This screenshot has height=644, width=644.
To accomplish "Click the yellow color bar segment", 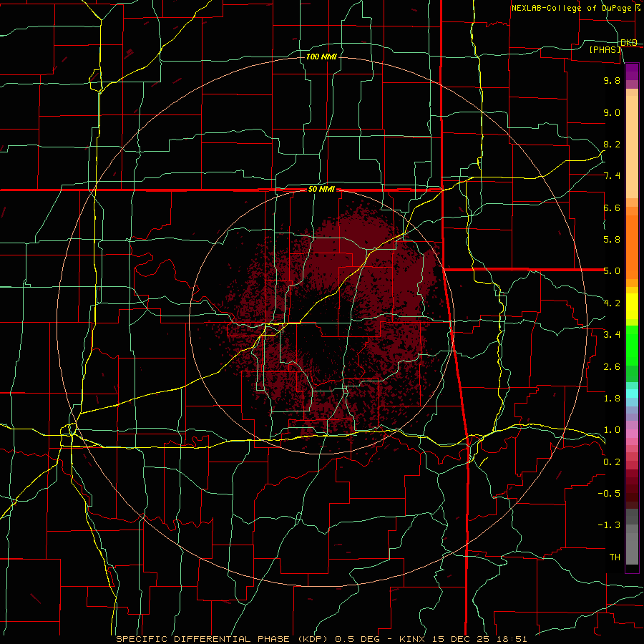I will click(x=632, y=306).
